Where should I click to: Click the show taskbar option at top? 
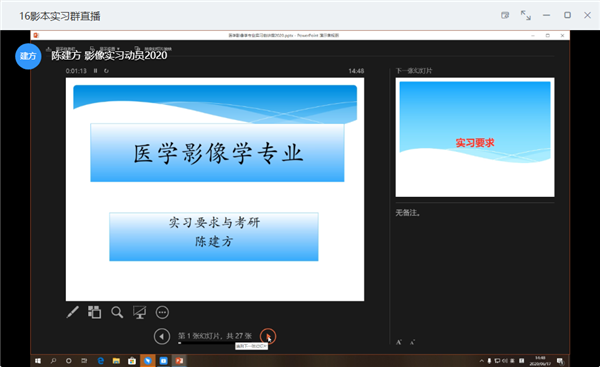pyautogui.click(x=61, y=49)
